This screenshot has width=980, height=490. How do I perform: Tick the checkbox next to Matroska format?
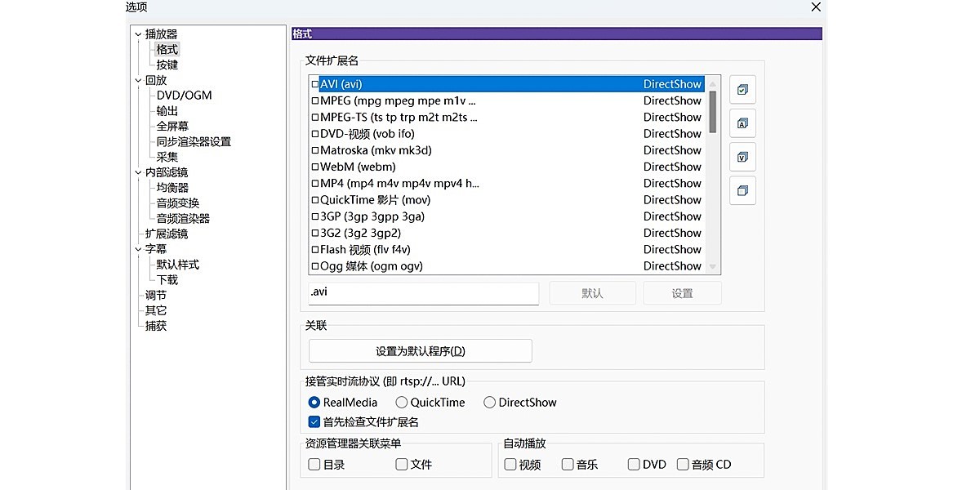point(314,150)
